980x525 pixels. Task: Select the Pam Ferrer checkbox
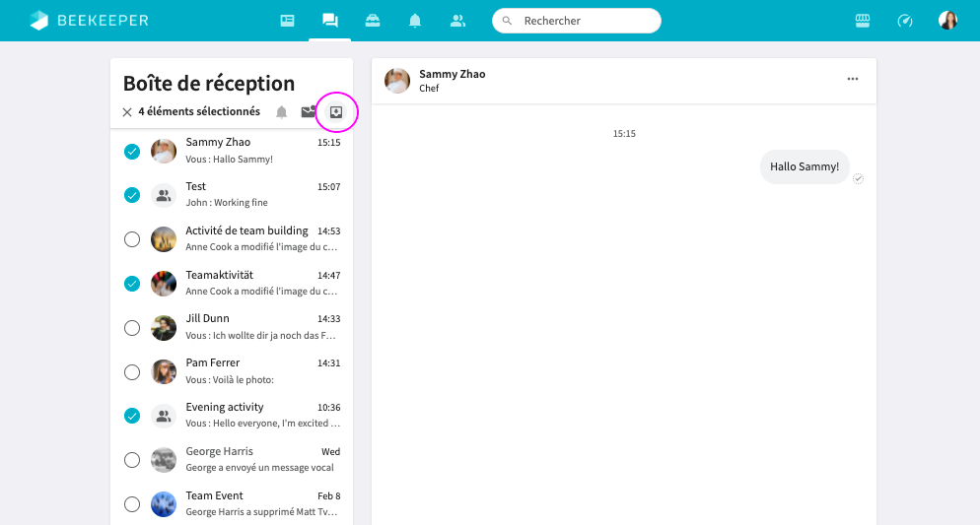pos(132,372)
